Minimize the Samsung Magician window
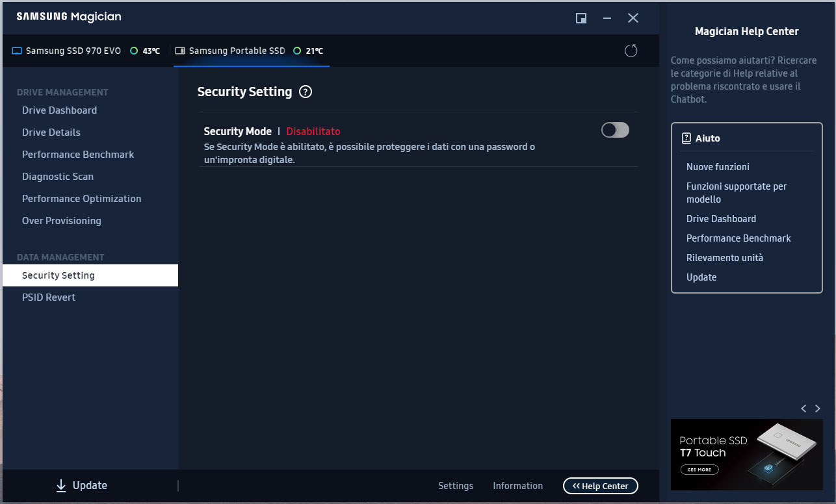 pos(607,18)
